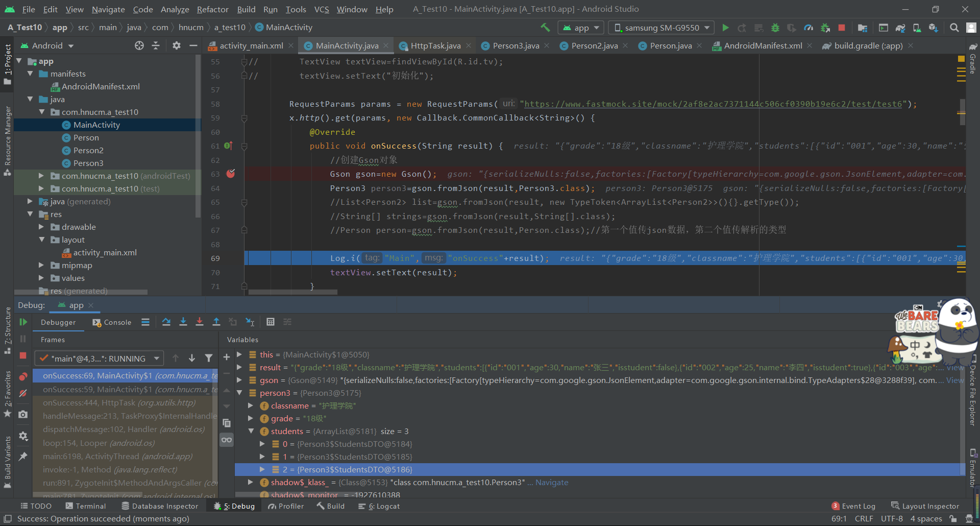980x526 pixels.
Task: Toggle Mute Breakpoints in Debug sidebar
Action: click(23, 393)
